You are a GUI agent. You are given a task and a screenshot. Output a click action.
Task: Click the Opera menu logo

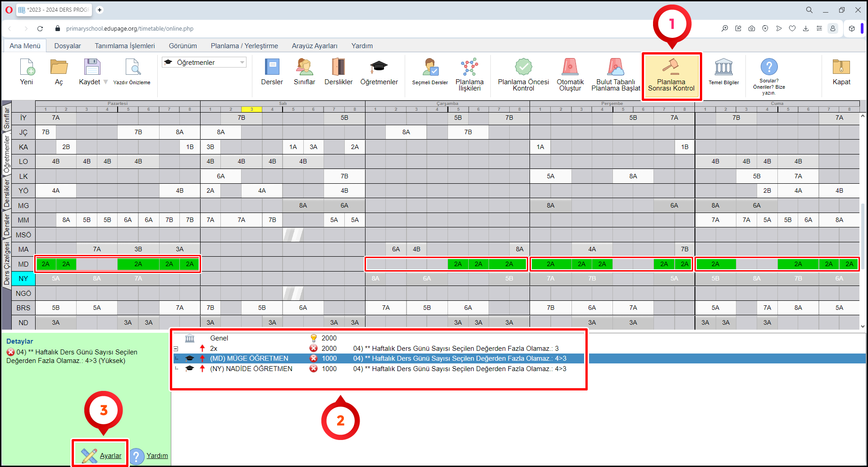click(9, 9)
